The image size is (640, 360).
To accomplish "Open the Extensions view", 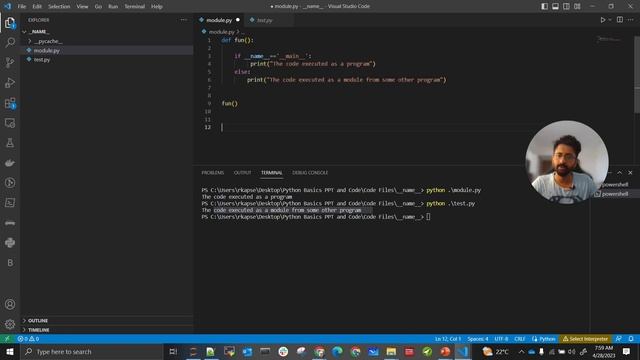I will point(10,103).
